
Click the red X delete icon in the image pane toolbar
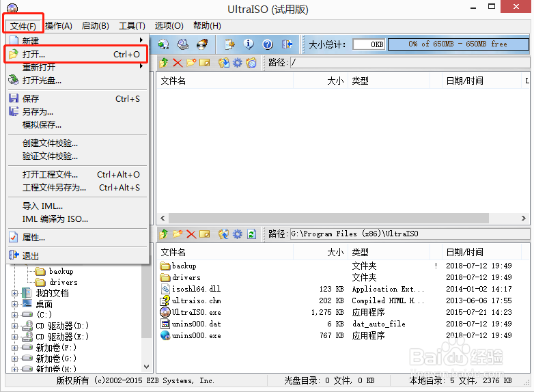coord(178,63)
